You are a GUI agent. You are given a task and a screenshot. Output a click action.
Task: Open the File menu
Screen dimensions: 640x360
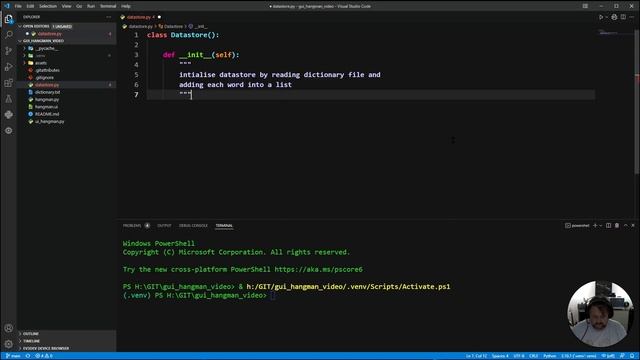[18, 6]
